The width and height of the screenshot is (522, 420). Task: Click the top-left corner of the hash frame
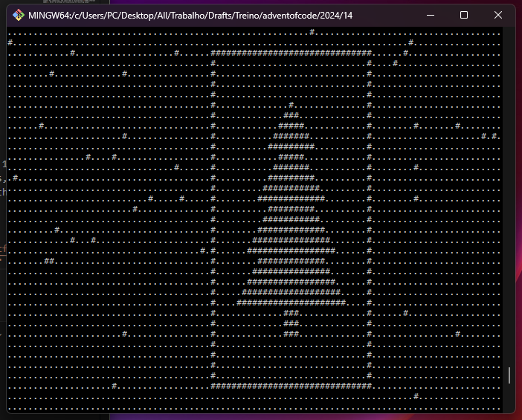pos(213,54)
